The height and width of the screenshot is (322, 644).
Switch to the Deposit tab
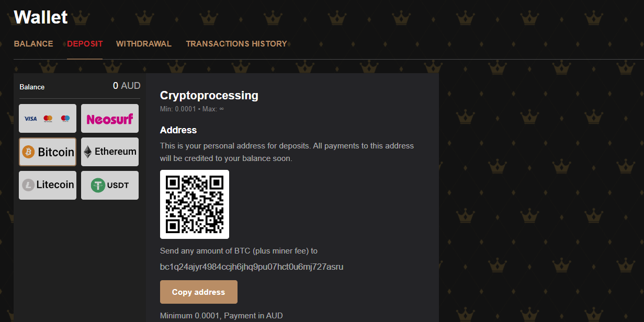[x=85, y=44]
